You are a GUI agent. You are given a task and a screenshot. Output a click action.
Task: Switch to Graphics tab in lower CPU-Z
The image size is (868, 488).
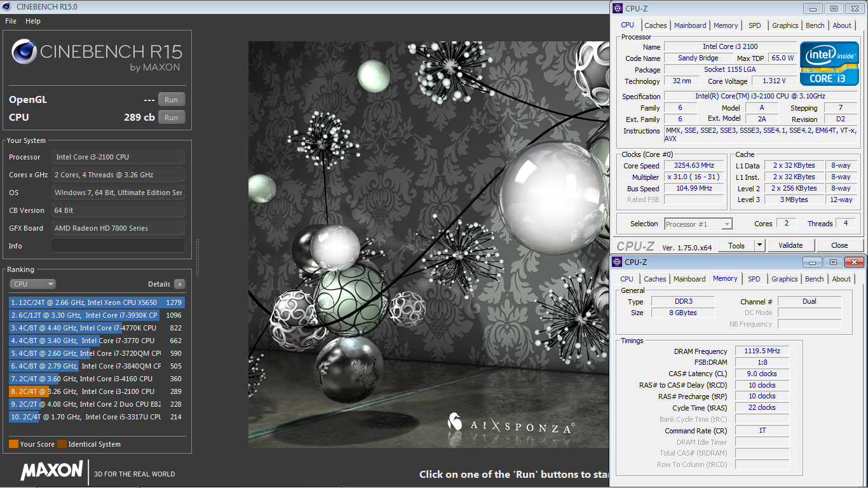tap(785, 279)
